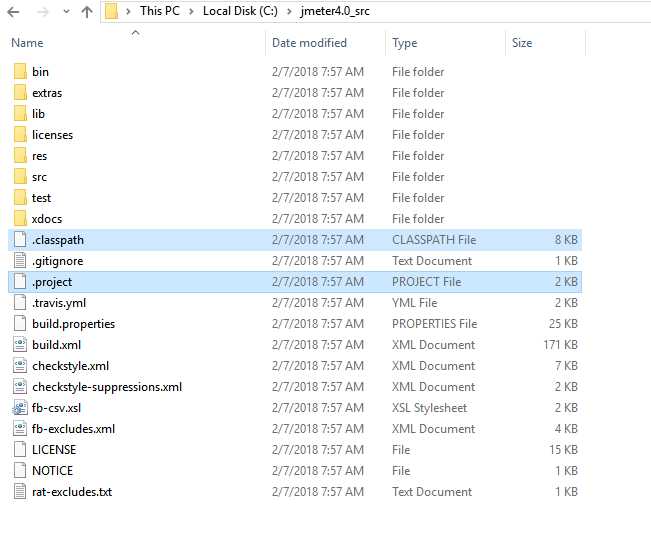Select the file name 'bin'
Image resolution: width=651 pixels, height=555 pixels.
(x=40, y=72)
